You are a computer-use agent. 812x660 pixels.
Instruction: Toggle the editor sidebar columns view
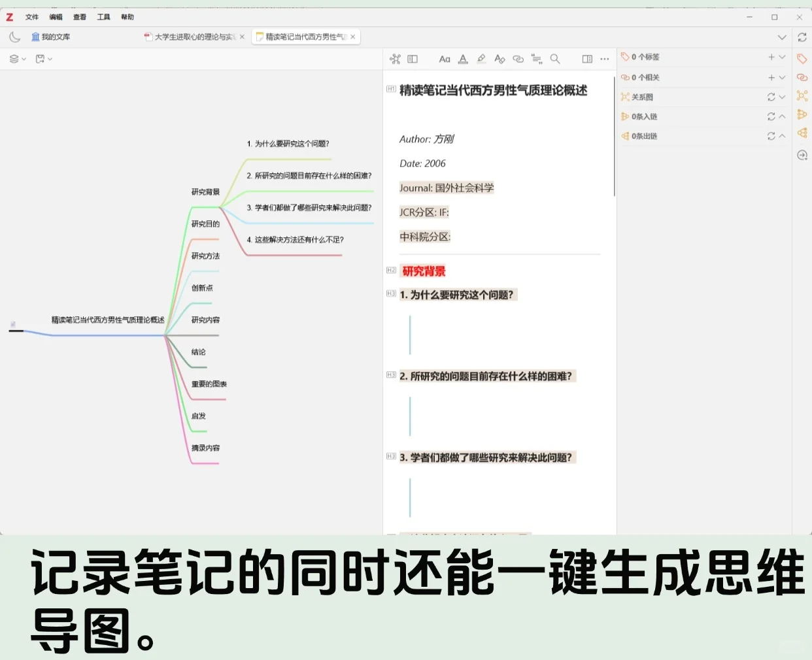click(586, 59)
